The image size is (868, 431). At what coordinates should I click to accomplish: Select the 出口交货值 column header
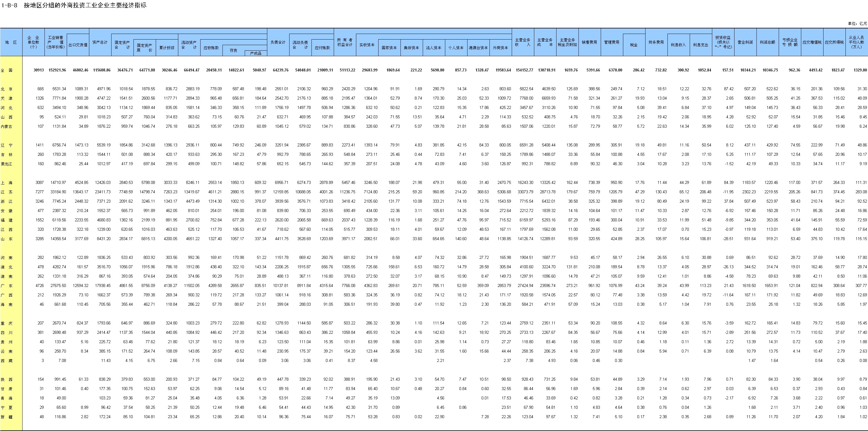78,45
